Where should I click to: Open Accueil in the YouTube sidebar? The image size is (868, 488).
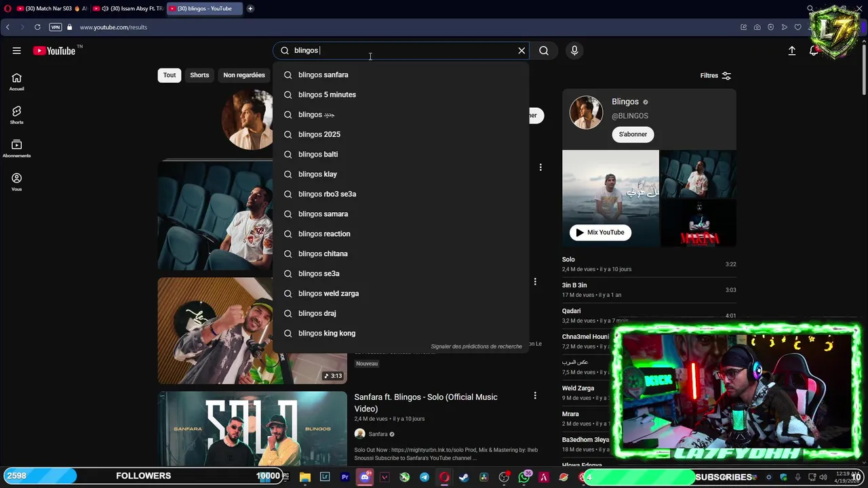click(17, 82)
